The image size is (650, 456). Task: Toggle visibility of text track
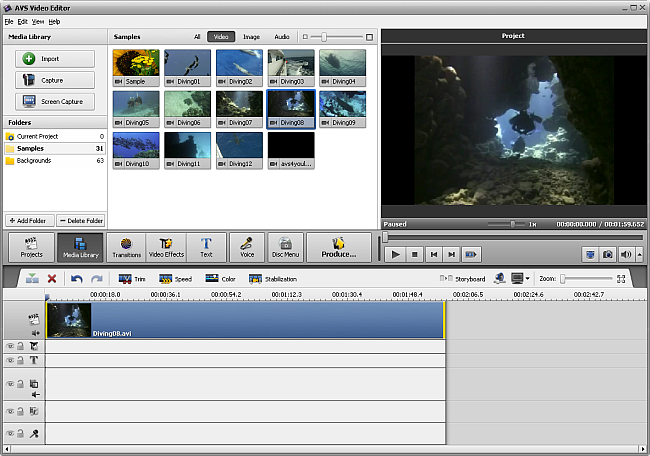coord(10,360)
